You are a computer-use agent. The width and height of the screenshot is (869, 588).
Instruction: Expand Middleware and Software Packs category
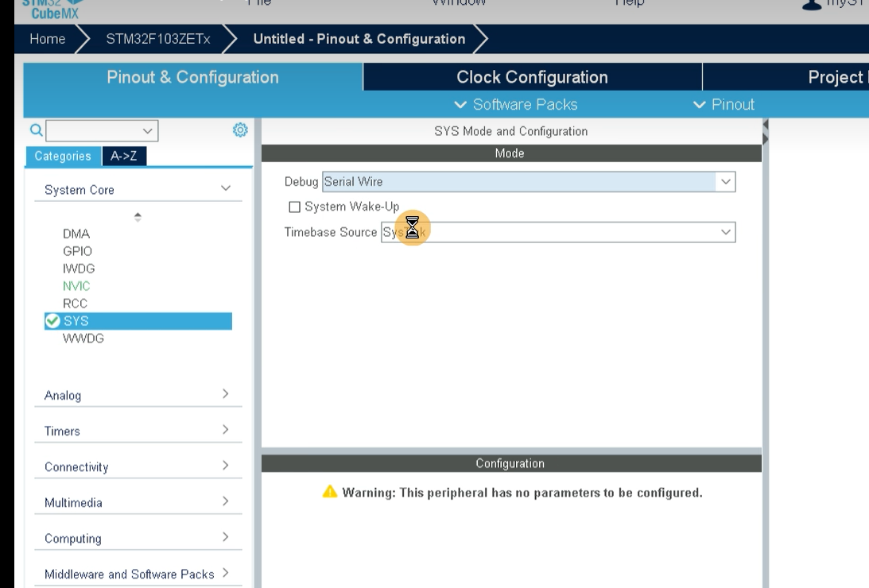(x=138, y=574)
